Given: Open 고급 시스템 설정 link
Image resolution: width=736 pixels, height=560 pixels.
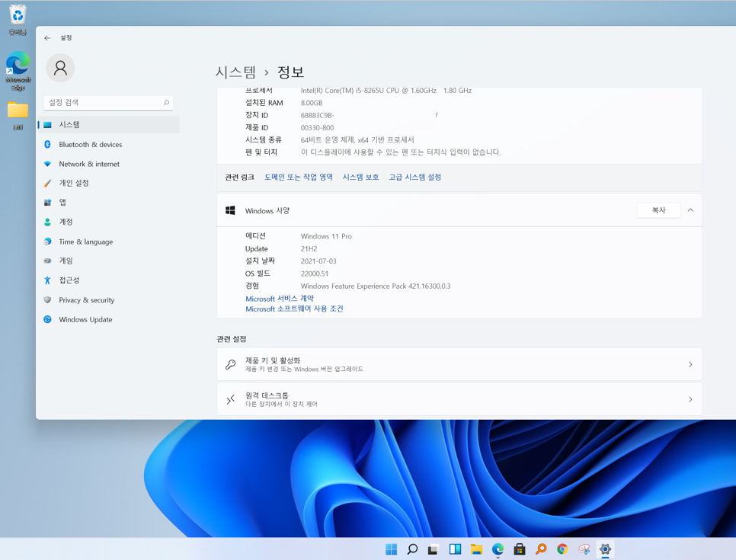Looking at the screenshot, I should 415,177.
